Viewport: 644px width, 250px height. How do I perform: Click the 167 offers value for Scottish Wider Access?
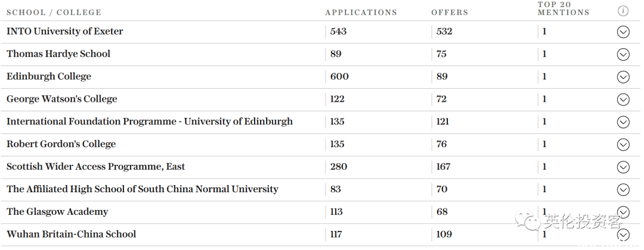point(444,167)
